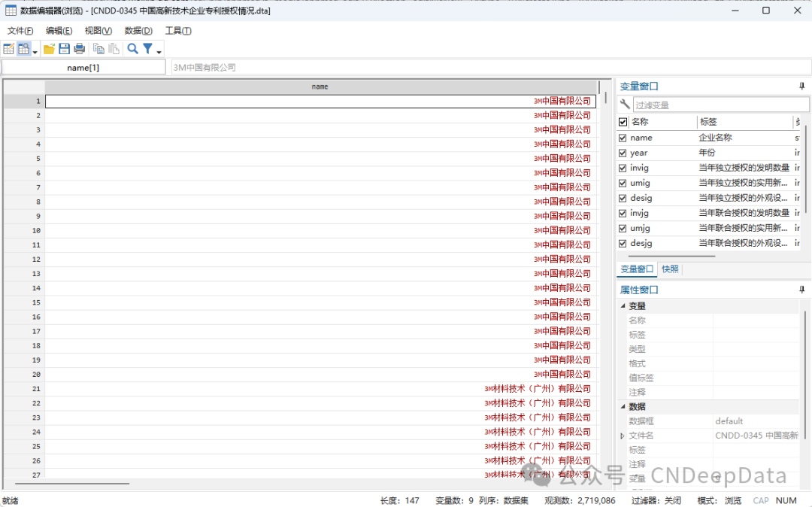This screenshot has width=812, height=507.
Task: Open the filter dropdown arrow
Action: pyautogui.click(x=159, y=52)
